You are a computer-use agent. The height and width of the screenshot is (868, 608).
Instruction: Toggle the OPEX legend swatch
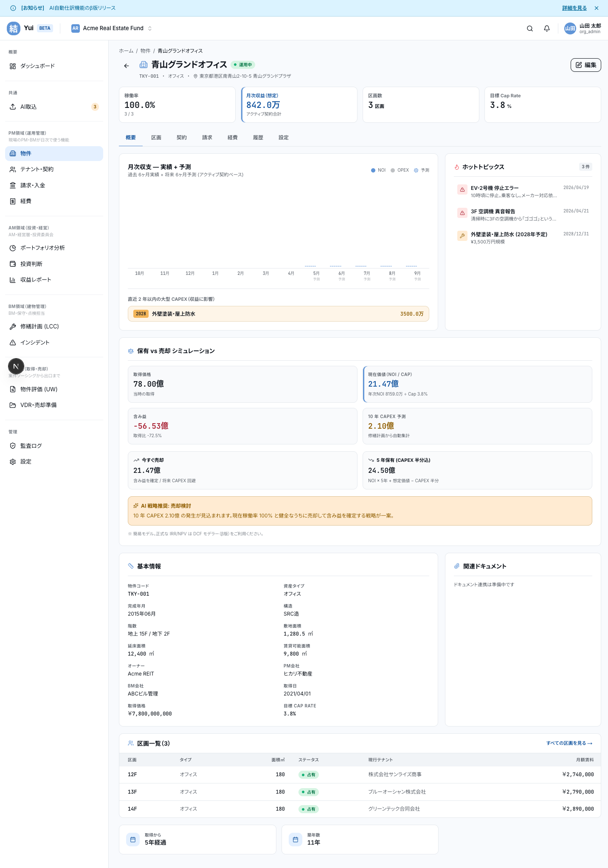393,170
